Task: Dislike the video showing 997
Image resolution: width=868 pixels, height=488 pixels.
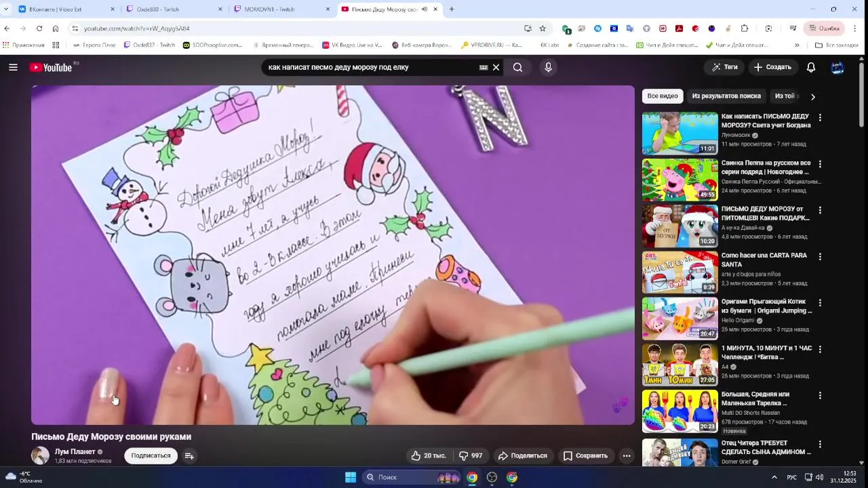Action: coord(471,455)
